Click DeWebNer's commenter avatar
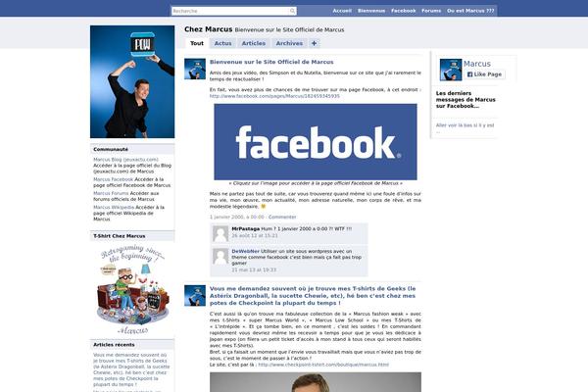588x392 pixels. [220, 256]
